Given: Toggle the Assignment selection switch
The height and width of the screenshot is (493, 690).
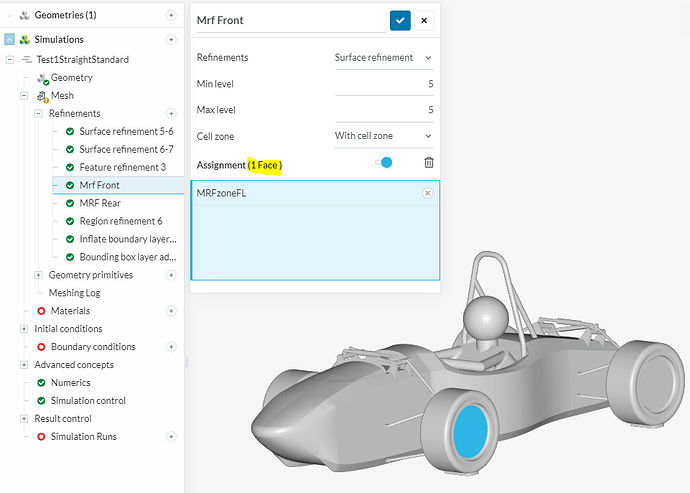Looking at the screenshot, I should 384,163.
